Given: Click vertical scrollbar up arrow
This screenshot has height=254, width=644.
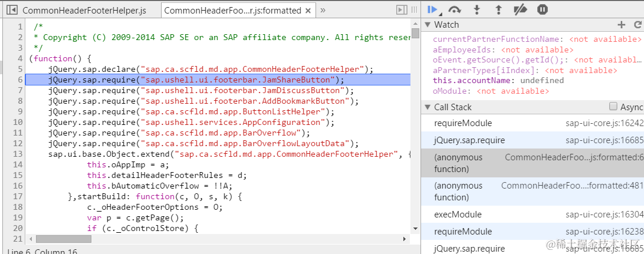Looking at the screenshot, I should tap(415, 23).
